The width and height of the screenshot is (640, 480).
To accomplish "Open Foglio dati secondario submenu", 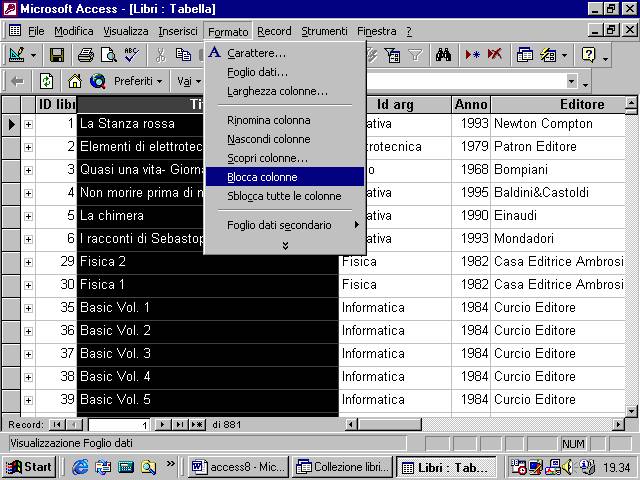I will click(x=284, y=225).
